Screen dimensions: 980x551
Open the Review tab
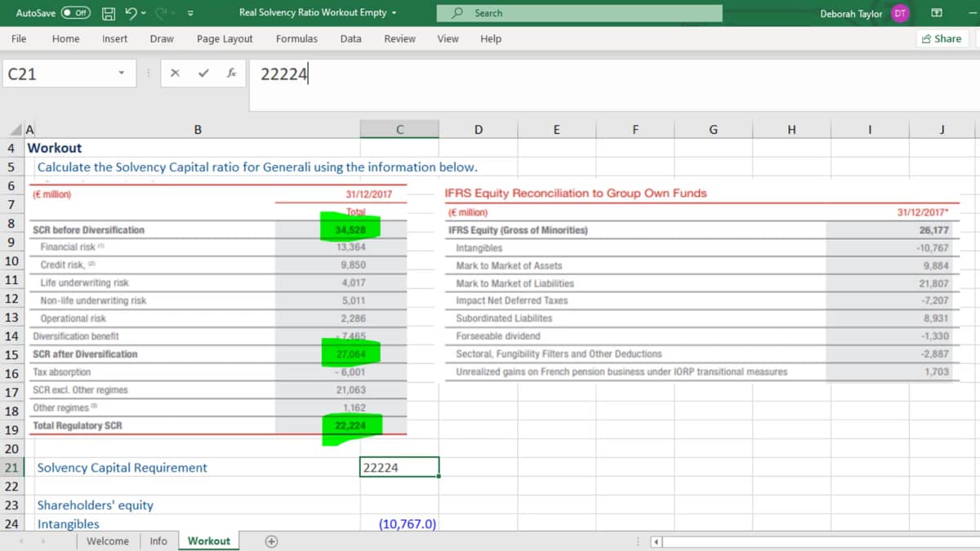(400, 38)
